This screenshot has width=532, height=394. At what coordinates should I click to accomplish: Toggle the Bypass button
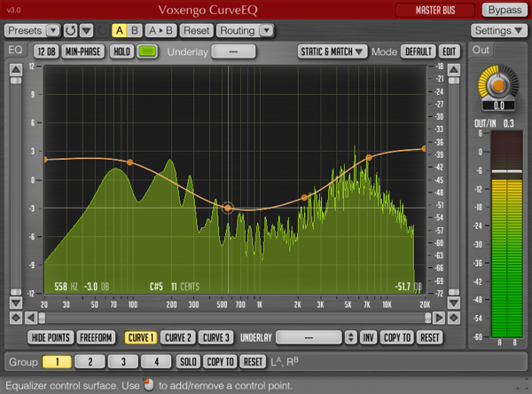(x=503, y=10)
